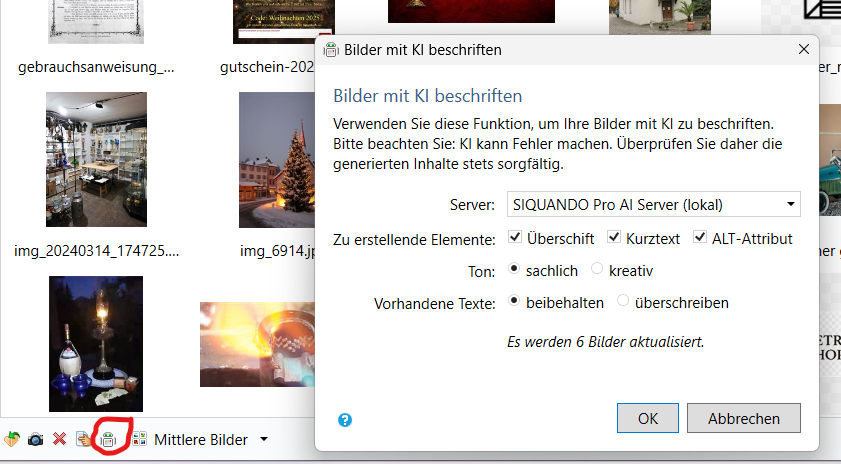Confirm with the OK button
841x464 pixels.
tap(647, 418)
